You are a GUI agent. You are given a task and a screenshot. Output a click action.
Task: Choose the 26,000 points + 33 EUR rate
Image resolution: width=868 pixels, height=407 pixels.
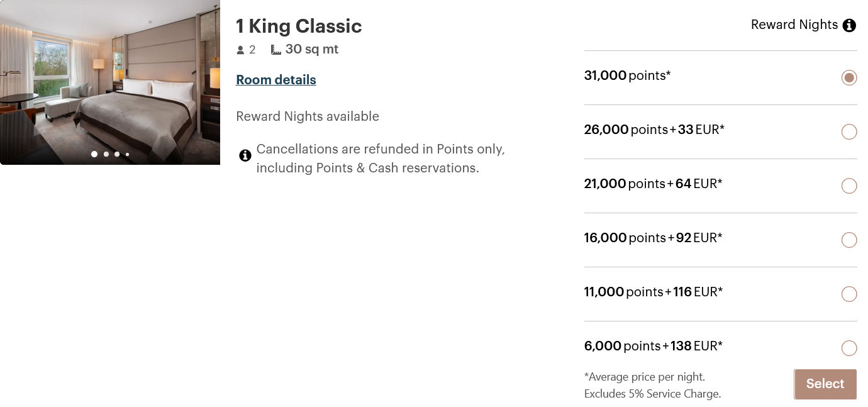849,131
